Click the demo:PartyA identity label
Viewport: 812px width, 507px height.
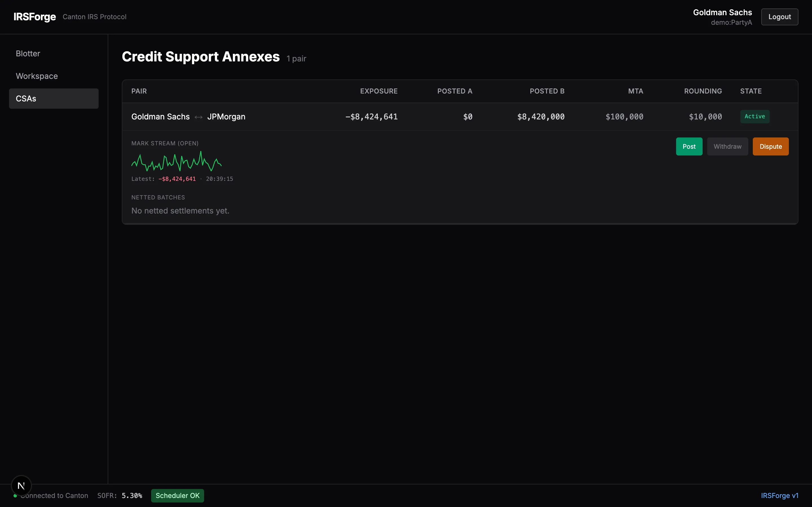(731, 23)
